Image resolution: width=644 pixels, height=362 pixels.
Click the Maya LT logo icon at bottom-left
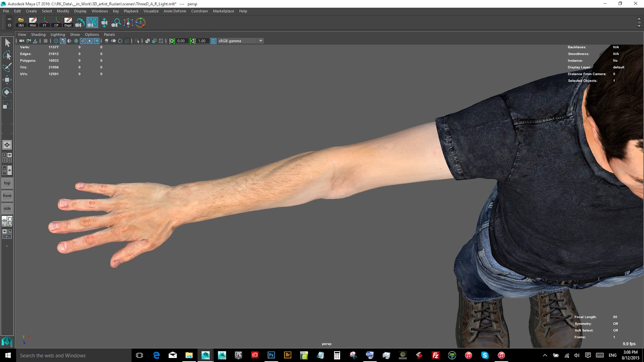[7, 341]
